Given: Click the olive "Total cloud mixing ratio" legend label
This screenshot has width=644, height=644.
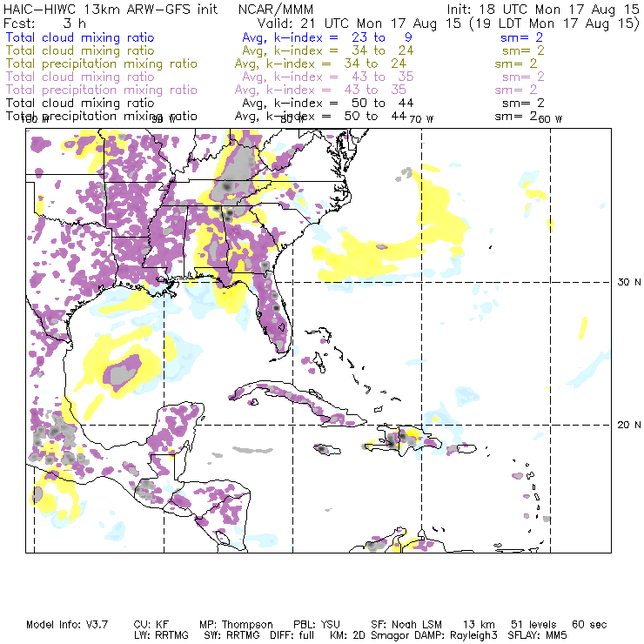Looking at the screenshot, I should pos(80,50).
